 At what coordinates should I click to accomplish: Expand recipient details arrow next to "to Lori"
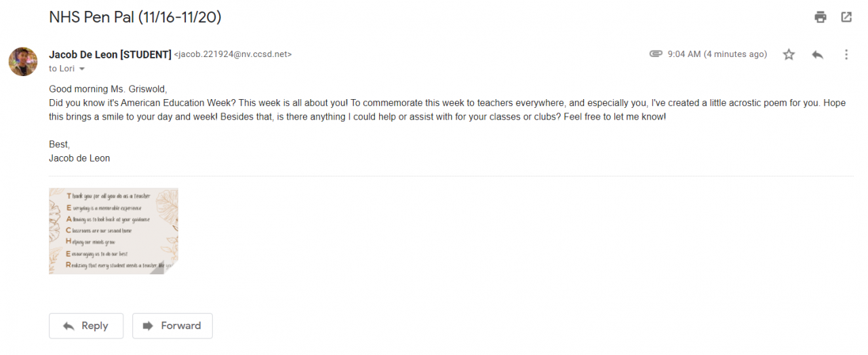82,69
